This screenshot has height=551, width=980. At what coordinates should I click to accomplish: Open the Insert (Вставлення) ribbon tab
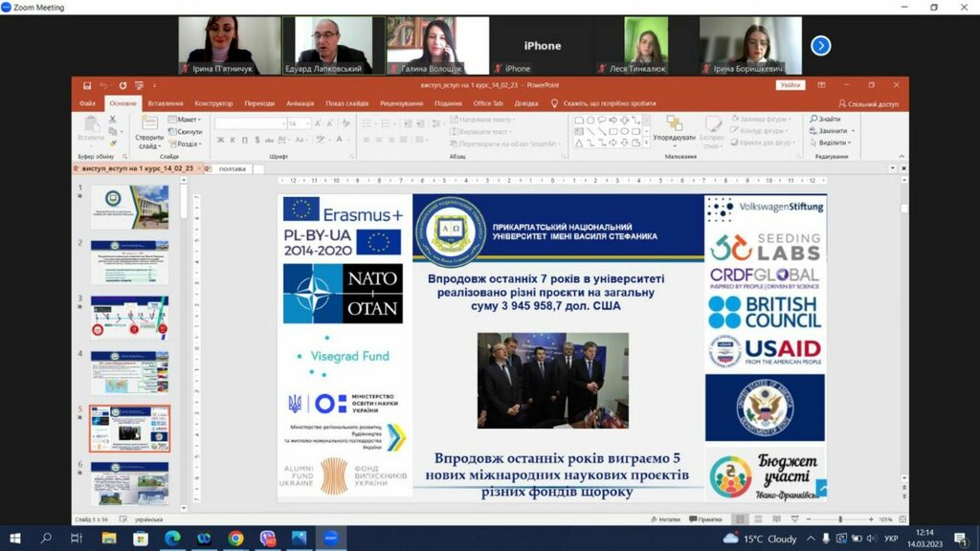click(x=166, y=103)
